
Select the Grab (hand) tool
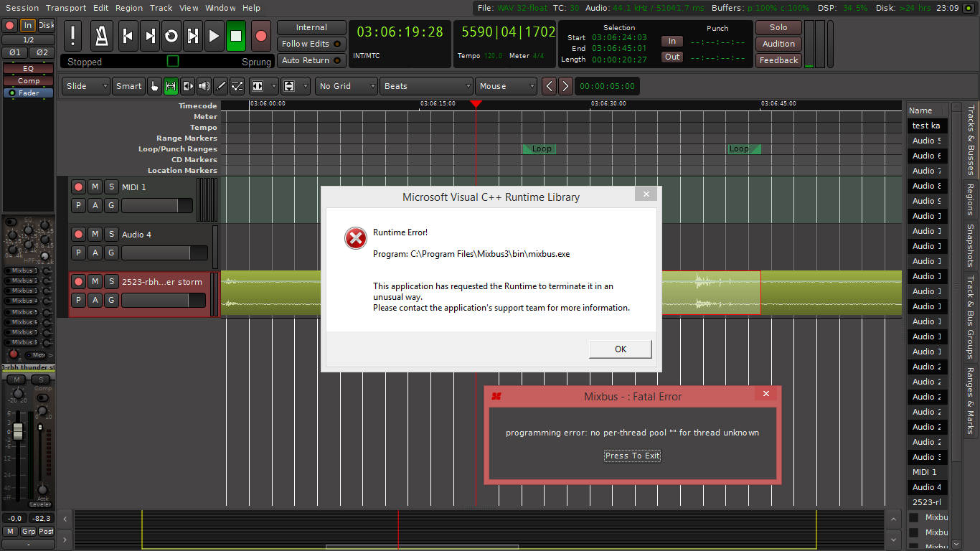click(154, 86)
